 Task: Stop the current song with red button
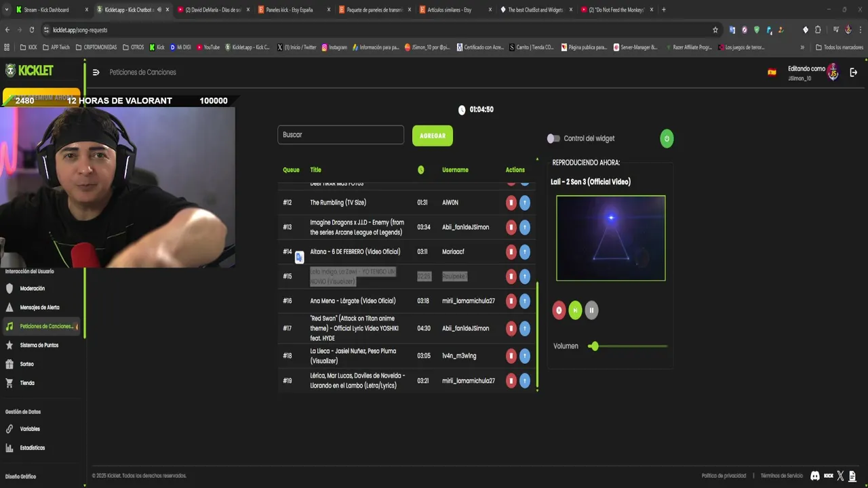tap(559, 310)
